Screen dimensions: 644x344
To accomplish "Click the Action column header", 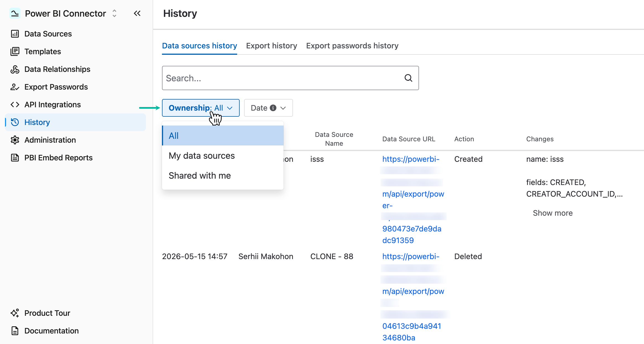I will [464, 139].
